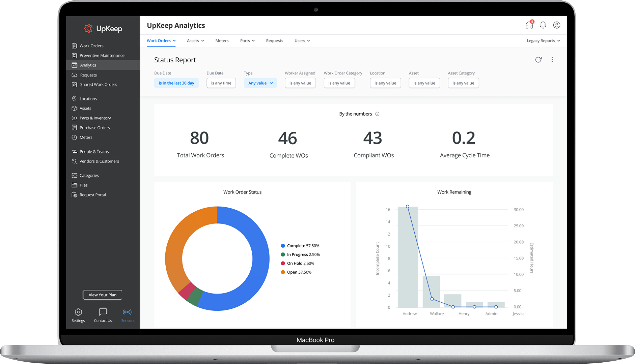Screen dimensions: 635x364
Task: Click the green In Progress legend swatch
Action: 283,254
